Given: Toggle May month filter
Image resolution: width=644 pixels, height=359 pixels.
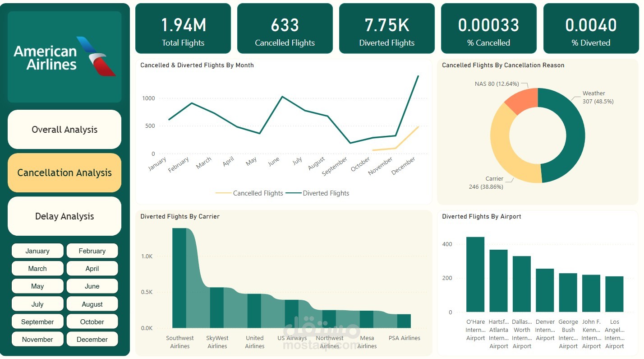Looking at the screenshot, I should [x=37, y=286].
